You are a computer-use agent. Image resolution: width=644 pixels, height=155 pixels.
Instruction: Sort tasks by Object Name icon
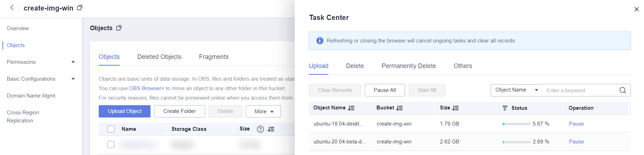351,108
